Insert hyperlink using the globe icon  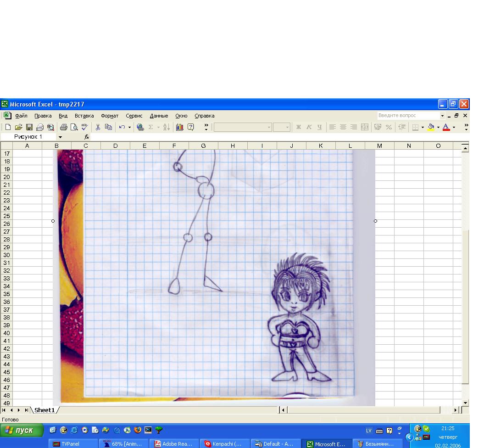140,127
